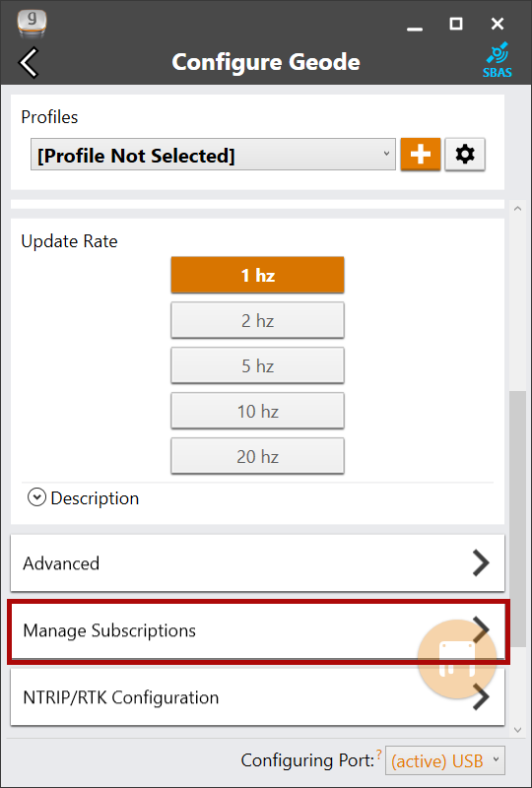Click the back arrow icon
Screen dimensions: 532x788
(29, 63)
